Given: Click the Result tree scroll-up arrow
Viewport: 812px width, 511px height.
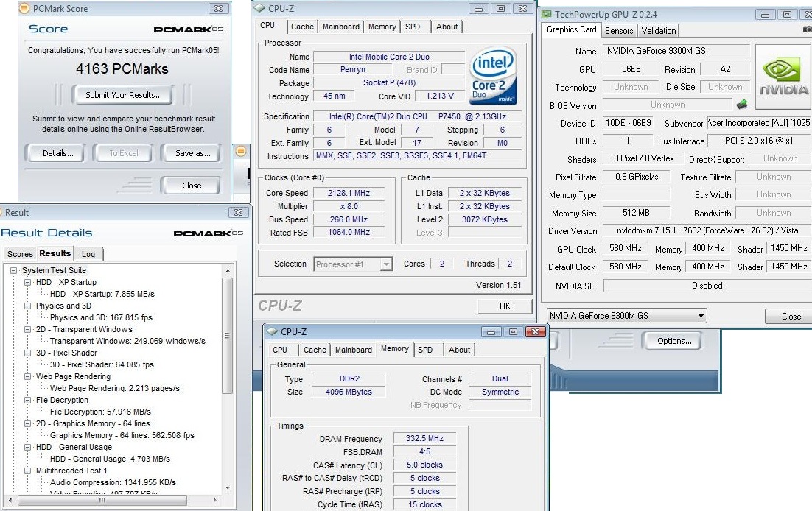Looking at the screenshot, I should [228, 271].
